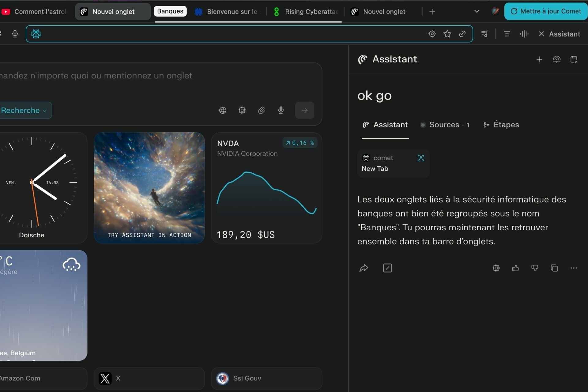Click the Try Assistant in Action thumbnail
The width and height of the screenshot is (588, 392).
click(x=149, y=187)
